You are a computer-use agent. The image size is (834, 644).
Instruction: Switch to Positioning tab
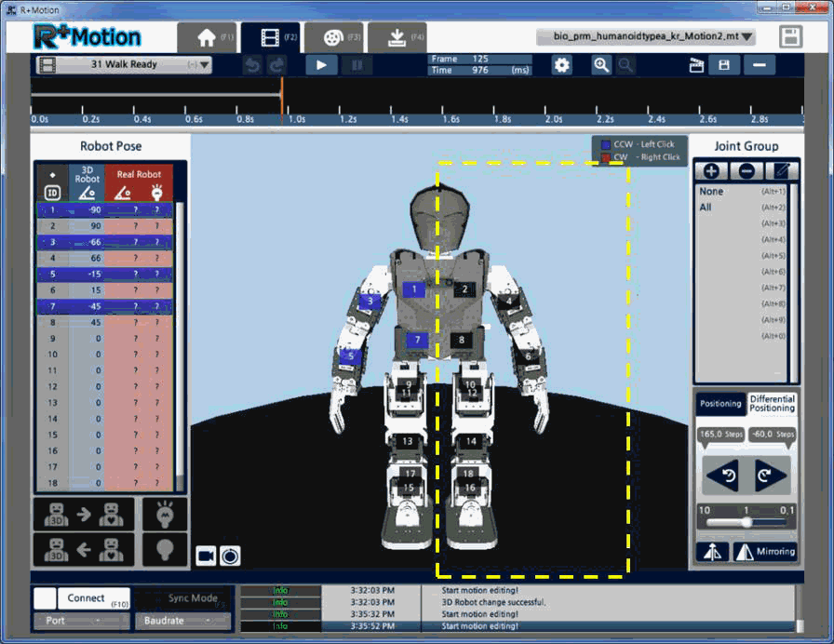[720, 404]
